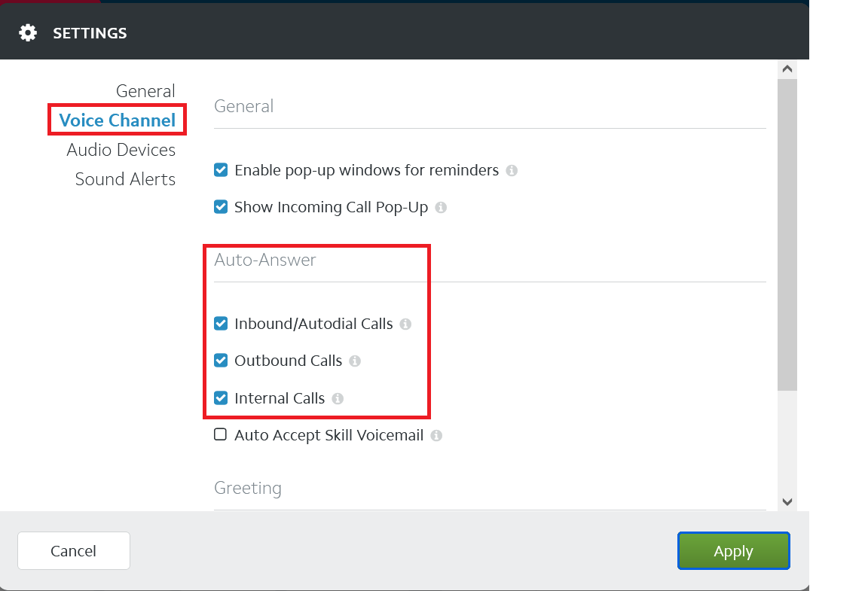Toggle Internal Calls auto-answer checkbox
The height and width of the screenshot is (591, 868).
click(x=221, y=398)
